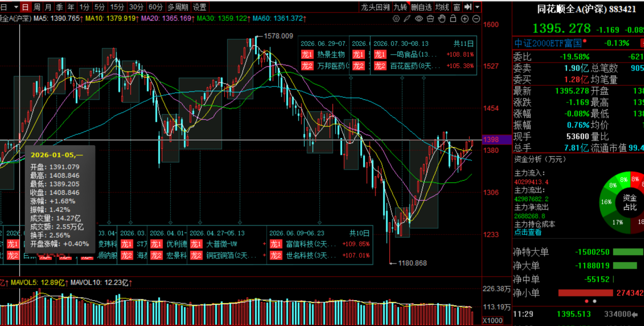Viewport: 644px width, 326px height.
Task: Open 设置 settings button in period bar
Action: pyautogui.click(x=200, y=7)
